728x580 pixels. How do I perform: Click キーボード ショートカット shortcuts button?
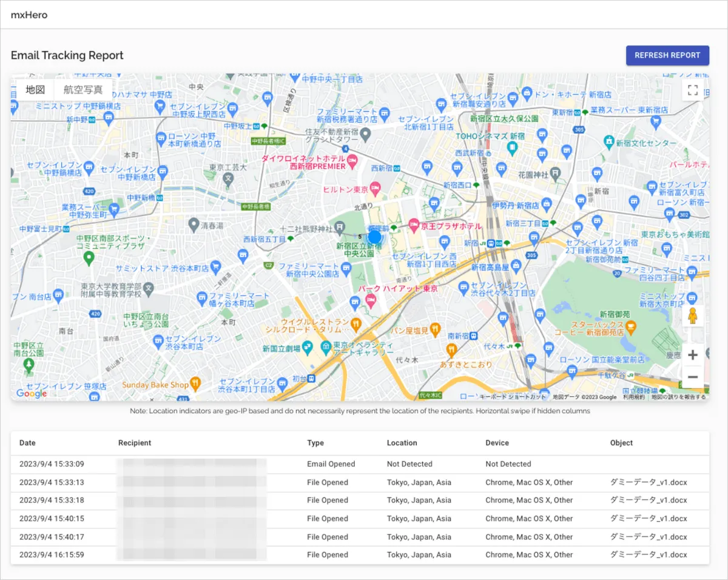(x=513, y=397)
